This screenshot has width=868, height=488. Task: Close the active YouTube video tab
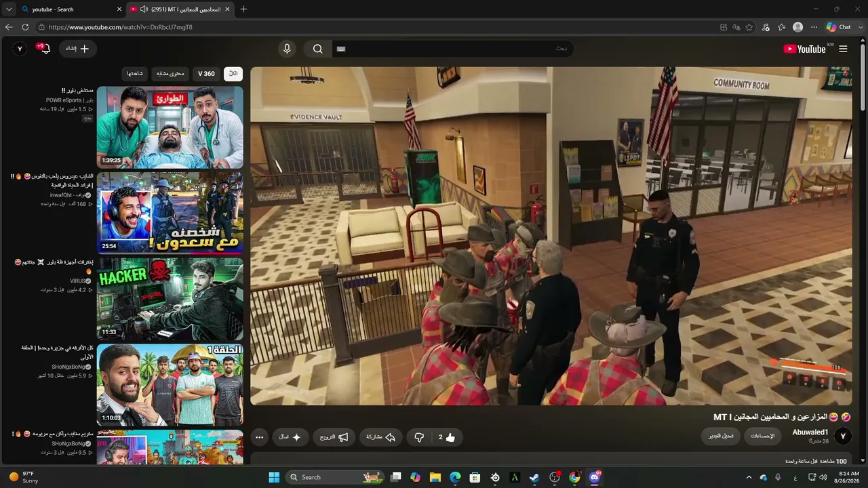pyautogui.click(x=228, y=9)
